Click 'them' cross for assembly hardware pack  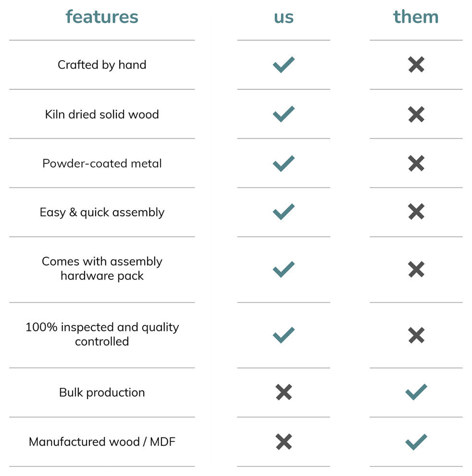tap(416, 269)
